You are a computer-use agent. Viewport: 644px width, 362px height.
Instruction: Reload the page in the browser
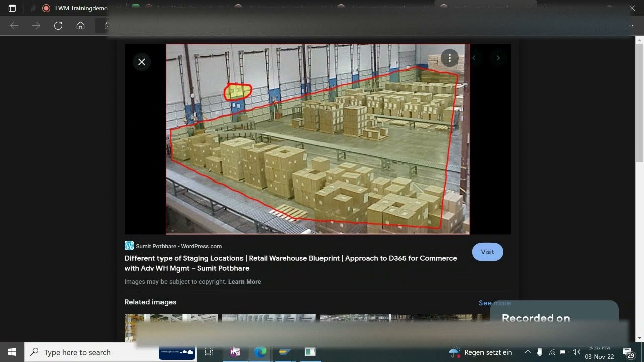point(58,26)
